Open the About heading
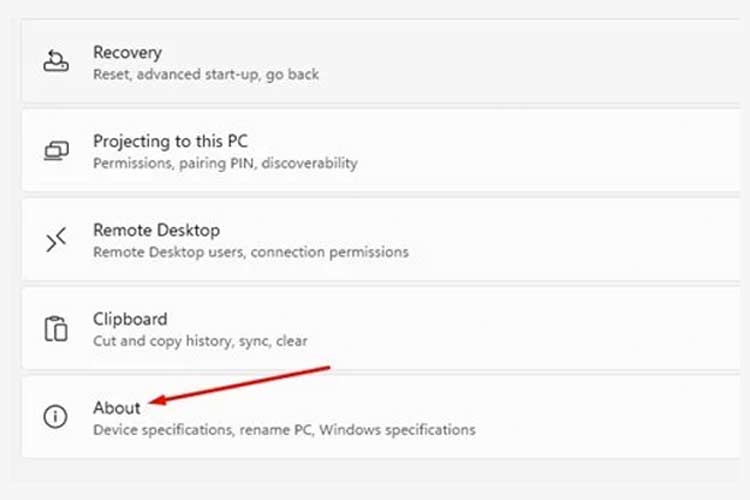 [x=117, y=408]
